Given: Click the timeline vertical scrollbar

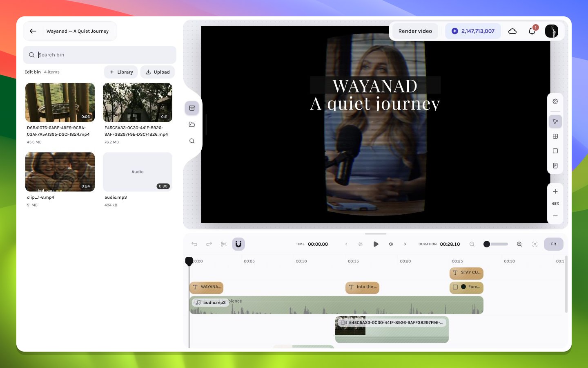Looking at the screenshot, I should click(x=566, y=284).
